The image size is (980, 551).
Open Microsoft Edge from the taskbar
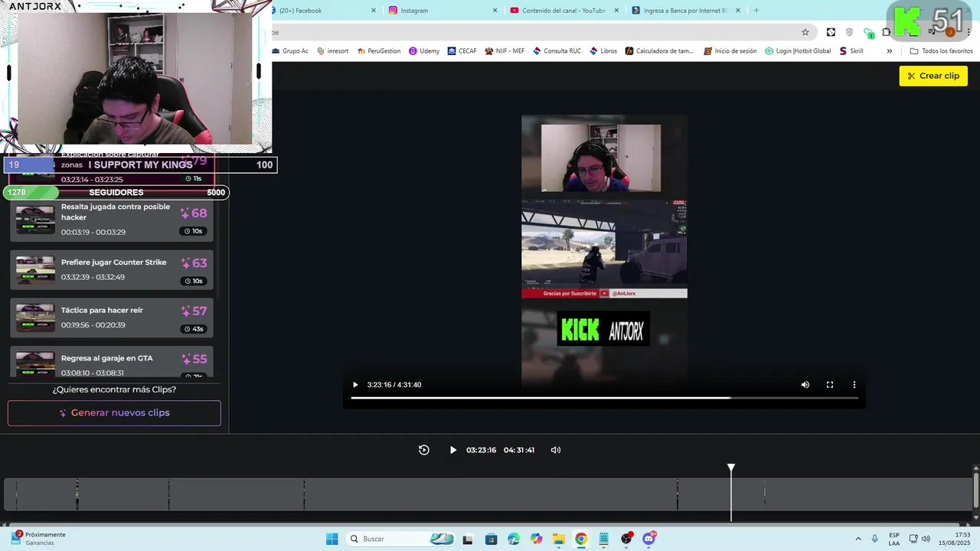pos(513,539)
